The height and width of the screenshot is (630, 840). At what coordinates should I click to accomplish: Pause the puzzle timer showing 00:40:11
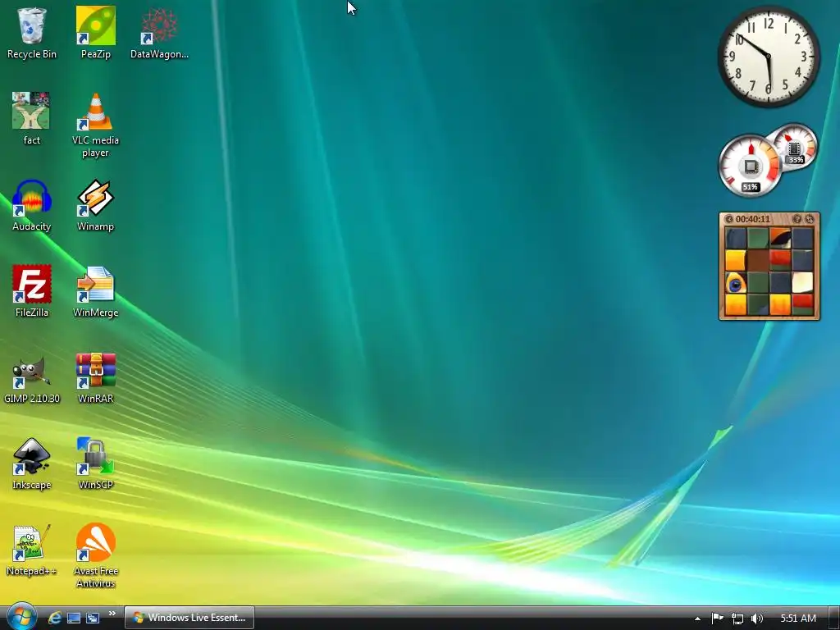coord(753,219)
